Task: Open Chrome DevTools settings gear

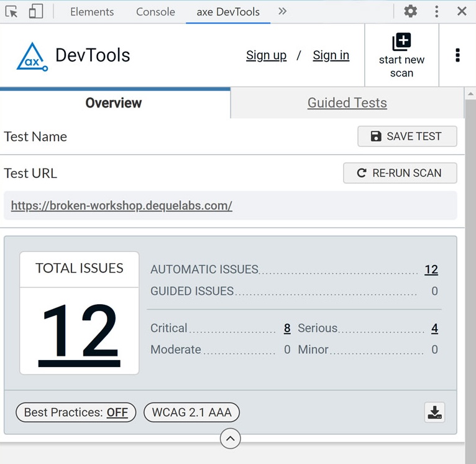Action: tap(410, 12)
